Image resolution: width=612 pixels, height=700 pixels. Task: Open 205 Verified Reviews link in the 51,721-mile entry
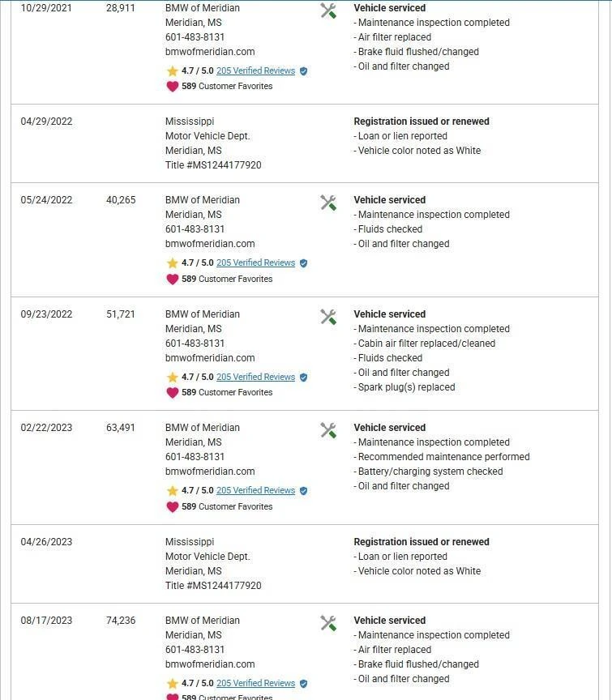[x=255, y=378]
